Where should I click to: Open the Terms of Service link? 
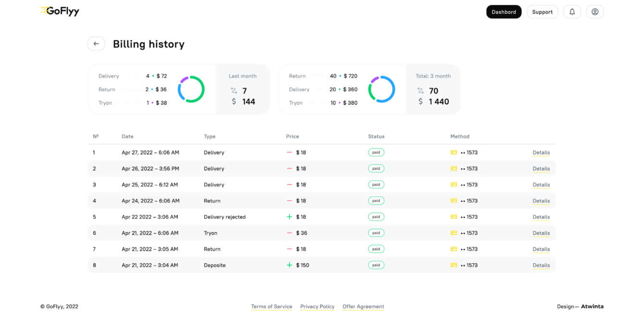(272, 306)
